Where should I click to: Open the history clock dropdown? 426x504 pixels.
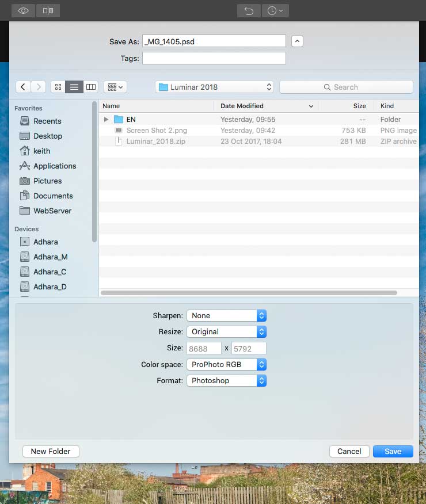276,10
